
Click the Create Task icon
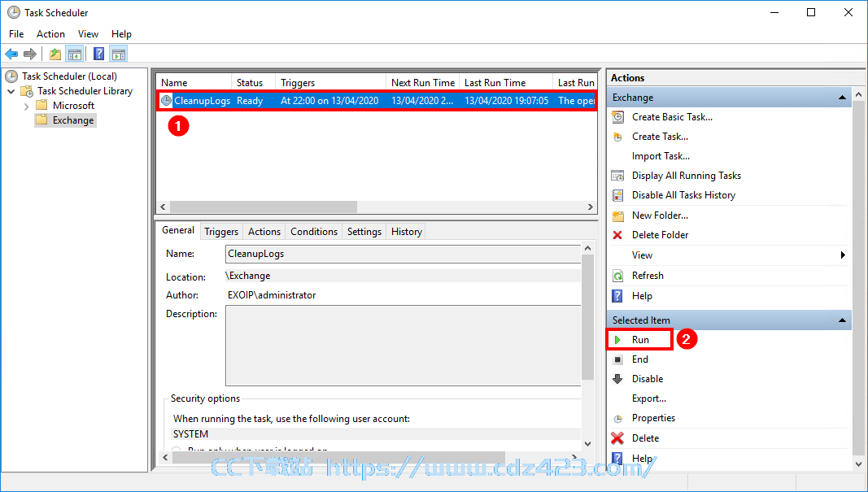tap(617, 137)
